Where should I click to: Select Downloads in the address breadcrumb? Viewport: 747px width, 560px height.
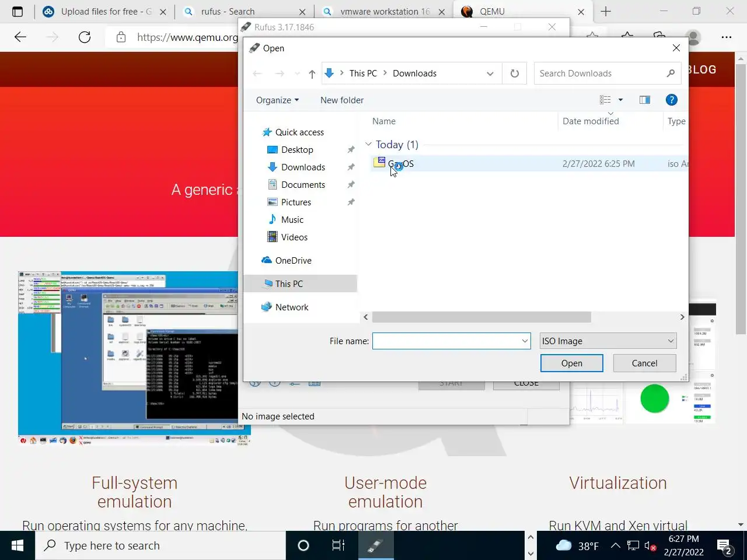click(414, 73)
